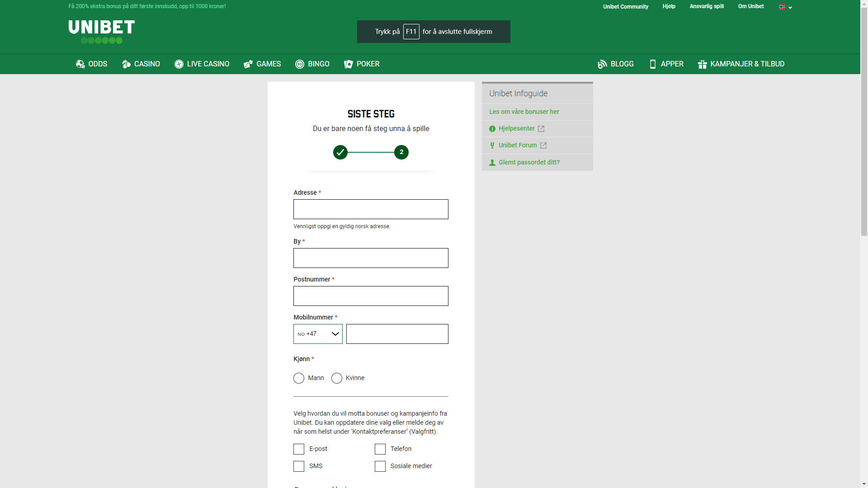This screenshot has height=488, width=868.
Task: Click the Norwegian flag icon
Action: tap(782, 7)
